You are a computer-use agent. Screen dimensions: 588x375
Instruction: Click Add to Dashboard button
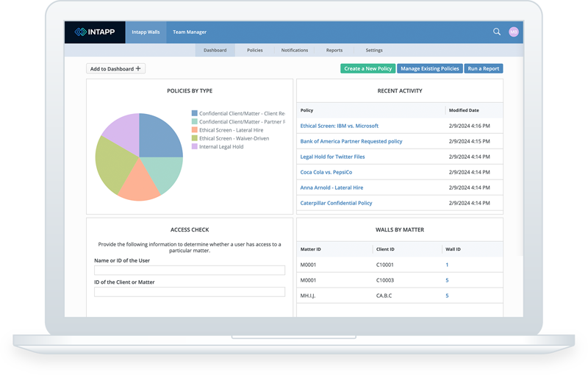click(x=115, y=68)
